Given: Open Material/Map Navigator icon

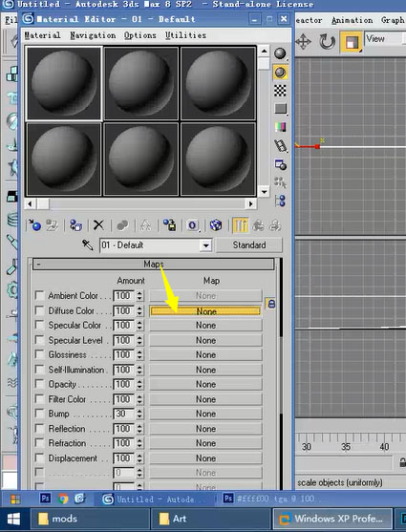Looking at the screenshot, I should click(x=281, y=201).
